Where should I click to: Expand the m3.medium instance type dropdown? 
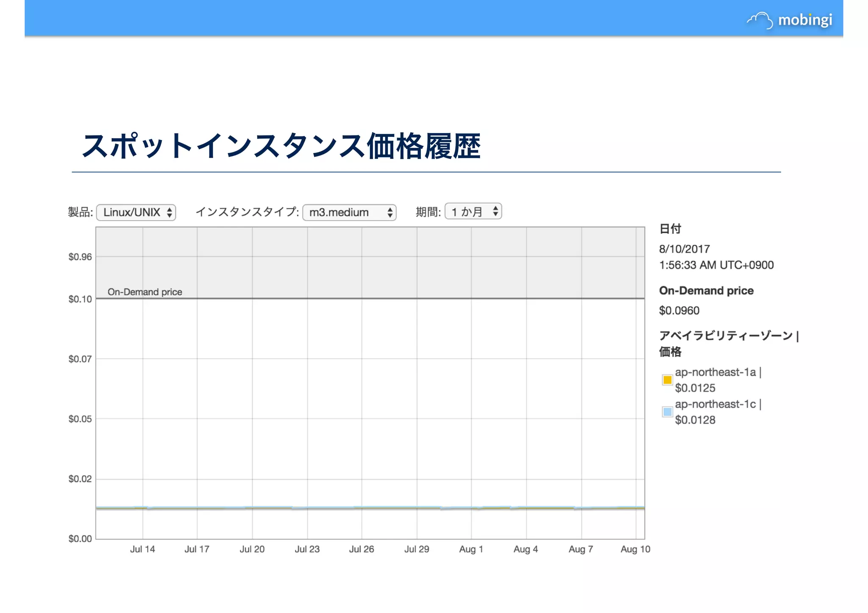(x=349, y=212)
